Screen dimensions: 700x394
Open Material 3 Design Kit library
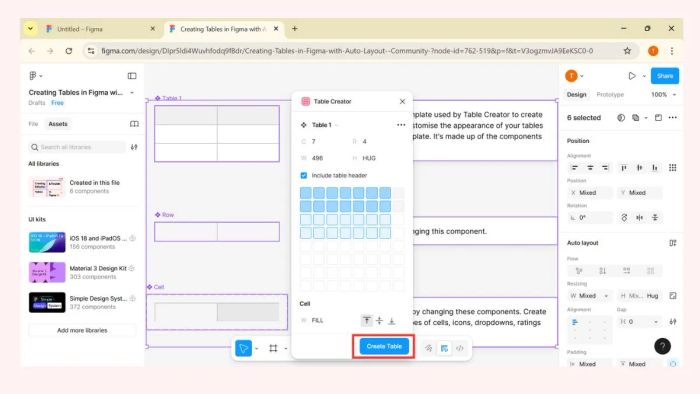pyautogui.click(x=82, y=272)
